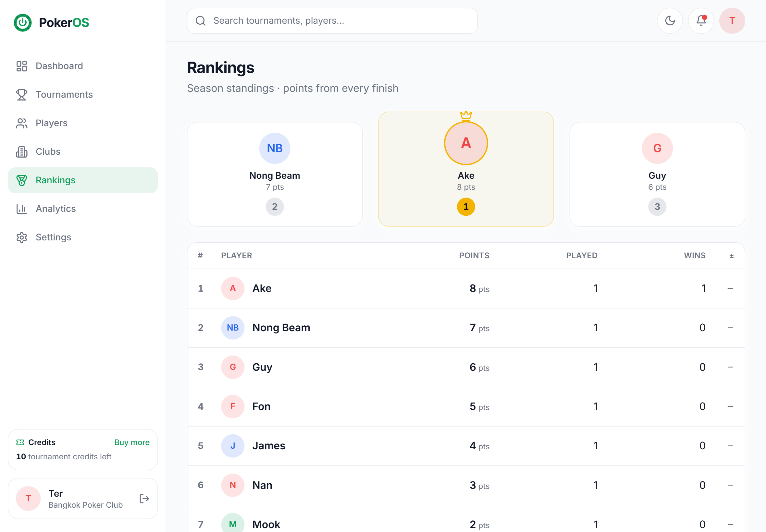Focus the Search tournaments, players field

(x=332, y=21)
